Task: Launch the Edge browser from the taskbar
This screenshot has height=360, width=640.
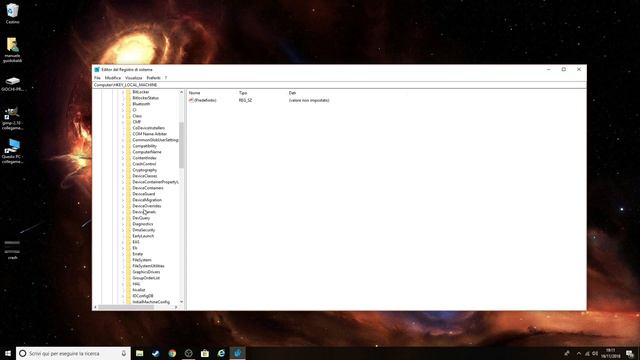Action: click(221, 353)
